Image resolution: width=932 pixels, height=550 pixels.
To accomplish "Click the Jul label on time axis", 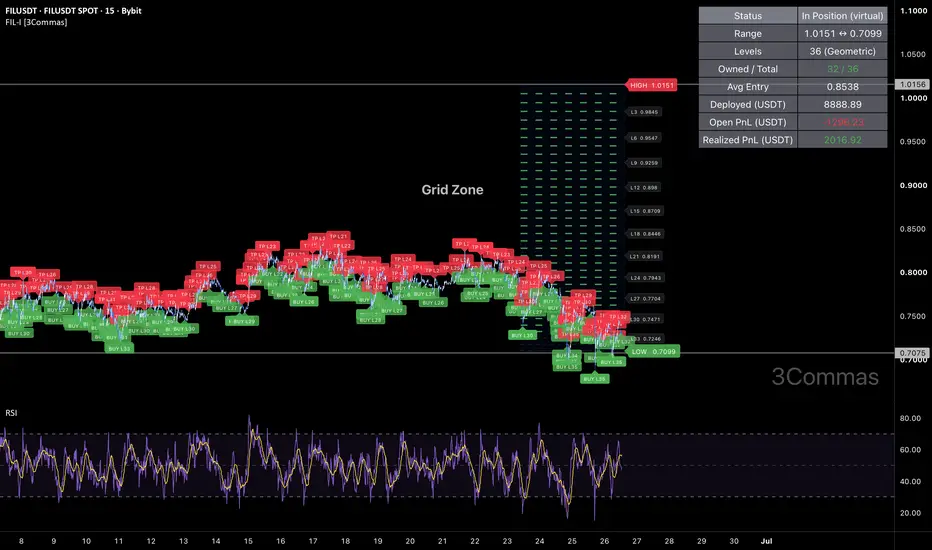I will coord(766,541).
